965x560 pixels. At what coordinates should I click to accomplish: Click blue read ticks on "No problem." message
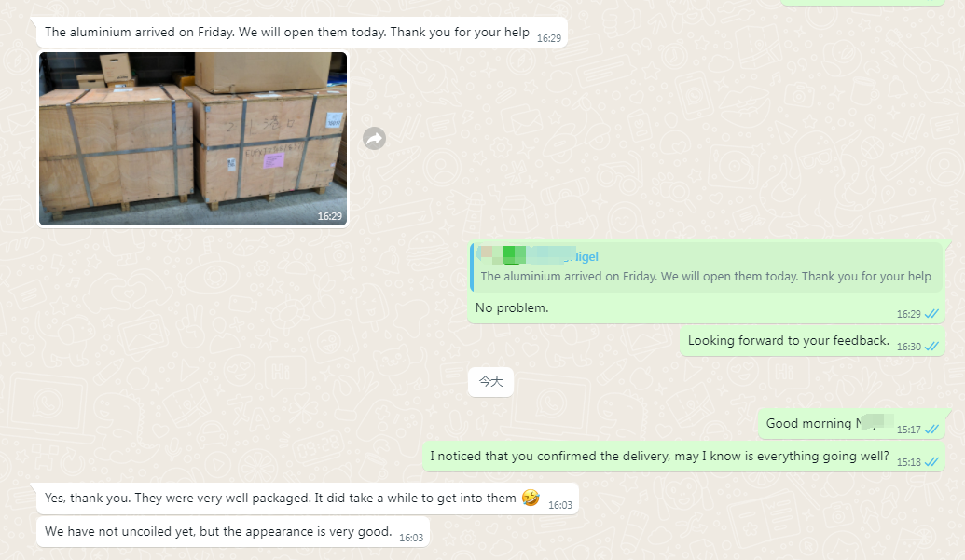click(x=931, y=313)
